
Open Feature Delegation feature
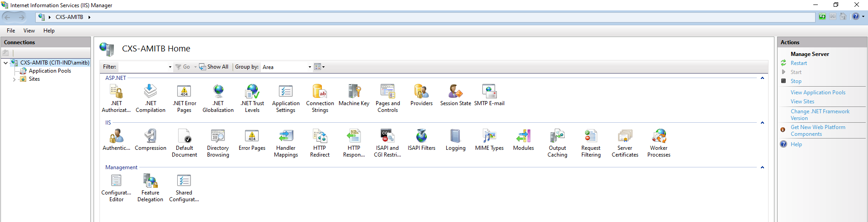coord(151,187)
